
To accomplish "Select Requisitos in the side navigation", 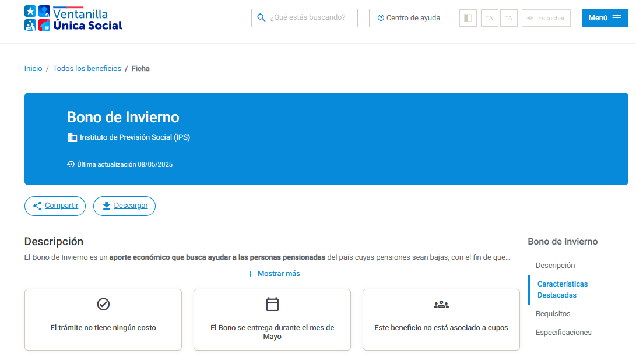I will [x=553, y=314].
